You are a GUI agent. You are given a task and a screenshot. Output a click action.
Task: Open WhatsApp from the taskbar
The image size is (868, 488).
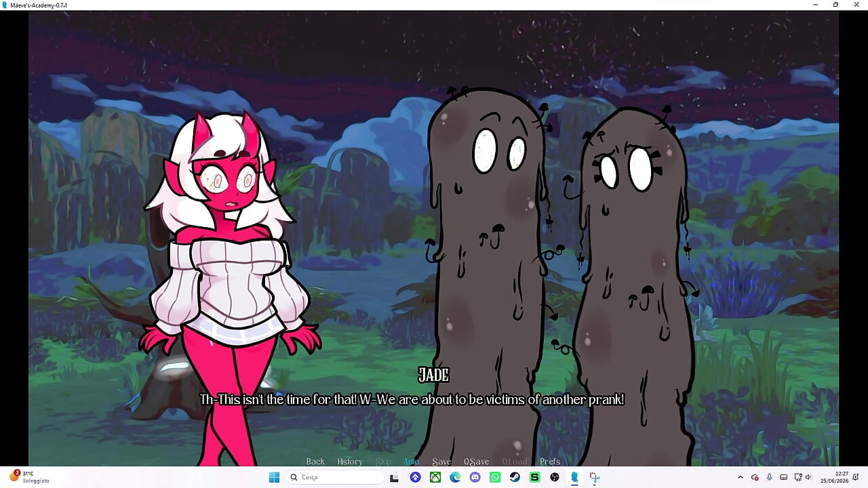click(x=495, y=477)
